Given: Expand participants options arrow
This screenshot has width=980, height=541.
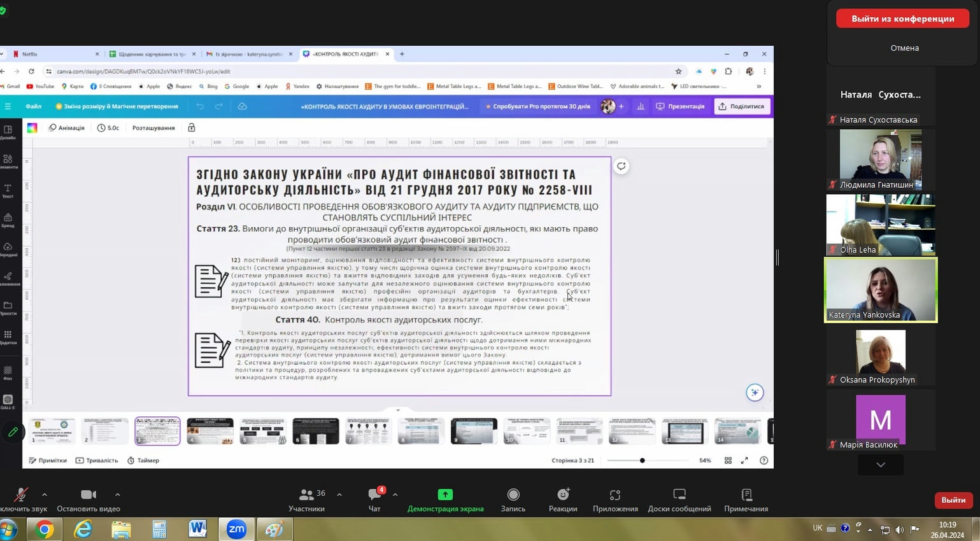Looking at the screenshot, I should tap(339, 495).
